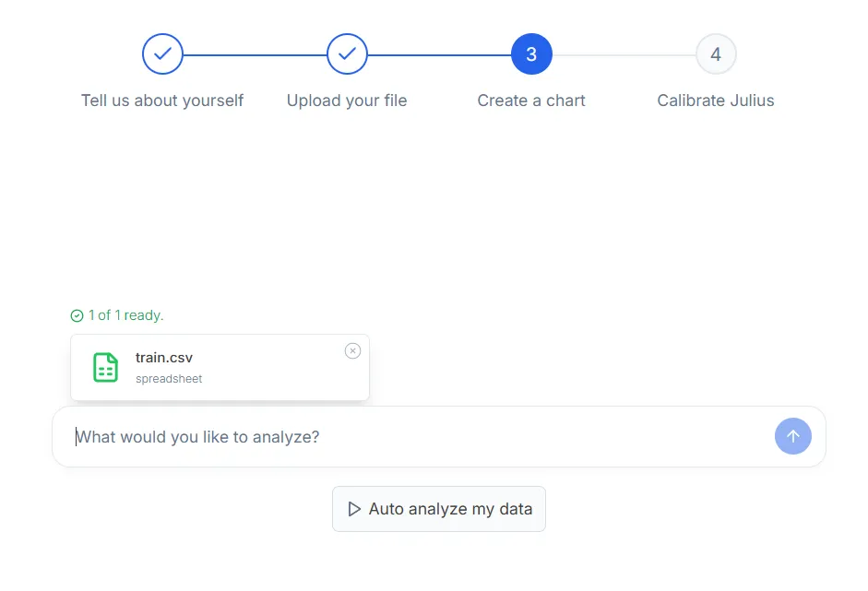Remove the train.csv attachment
The width and height of the screenshot is (868, 591).
(x=352, y=351)
